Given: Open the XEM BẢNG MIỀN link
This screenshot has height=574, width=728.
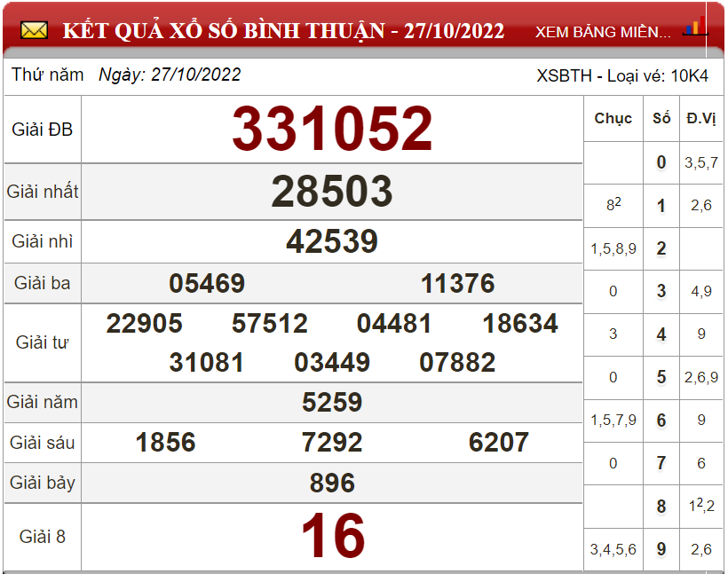Looking at the screenshot, I should tap(603, 32).
